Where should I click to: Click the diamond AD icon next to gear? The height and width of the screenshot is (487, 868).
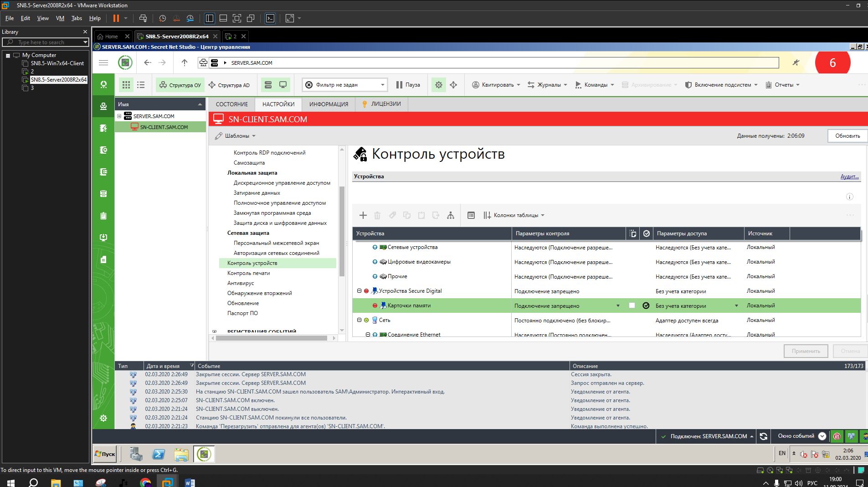tap(453, 85)
